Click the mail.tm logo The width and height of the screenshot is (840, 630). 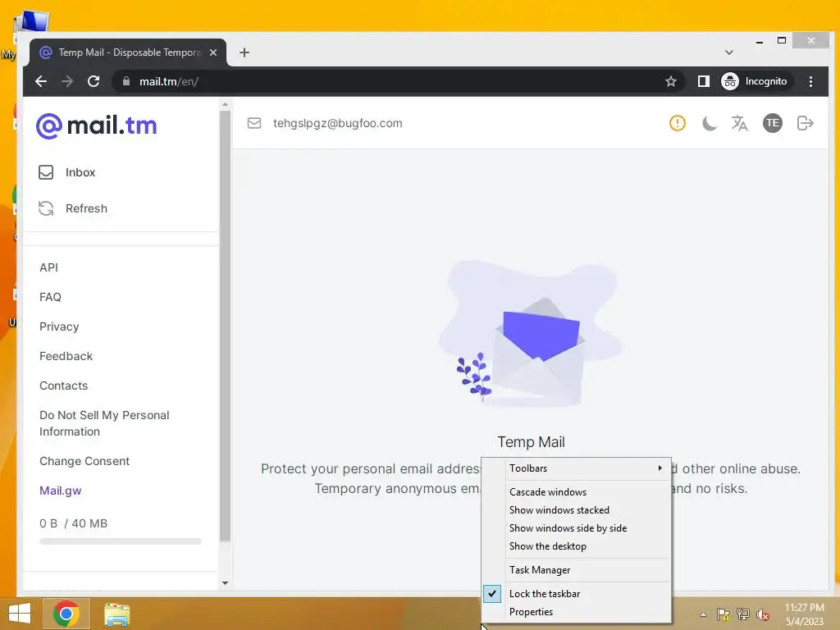(x=97, y=126)
